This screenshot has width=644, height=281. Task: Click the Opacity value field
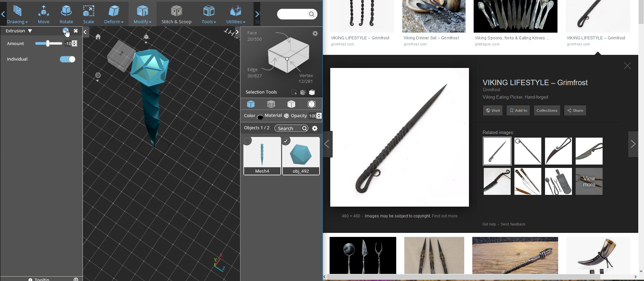coord(313,116)
